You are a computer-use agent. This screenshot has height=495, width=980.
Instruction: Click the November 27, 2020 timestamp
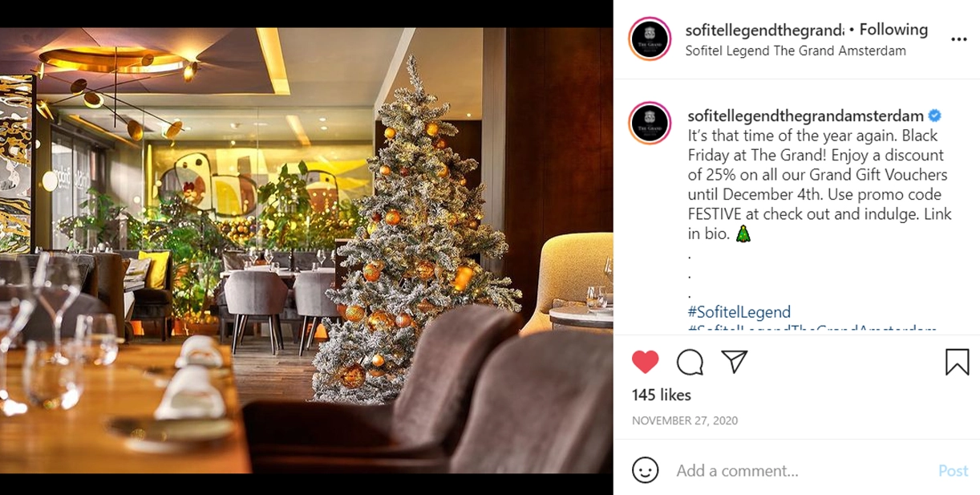click(x=685, y=420)
